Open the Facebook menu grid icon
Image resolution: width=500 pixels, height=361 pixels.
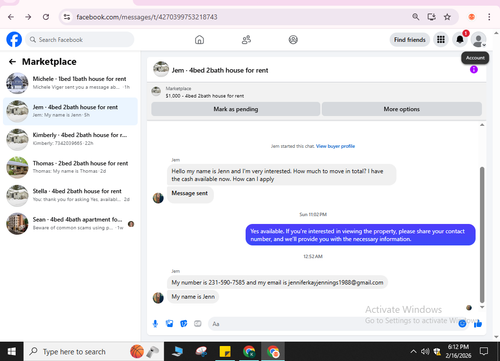pos(441,40)
